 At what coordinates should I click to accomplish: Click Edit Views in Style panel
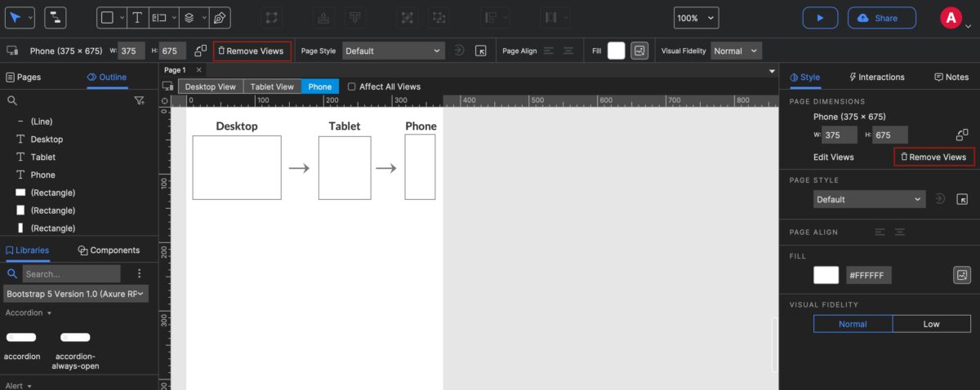[x=833, y=157]
